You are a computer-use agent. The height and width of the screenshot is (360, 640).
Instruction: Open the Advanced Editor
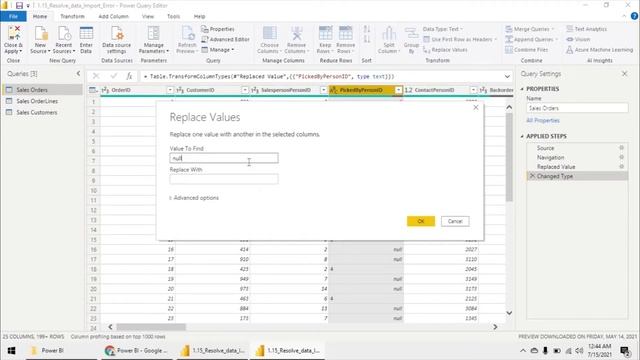coord(225,39)
